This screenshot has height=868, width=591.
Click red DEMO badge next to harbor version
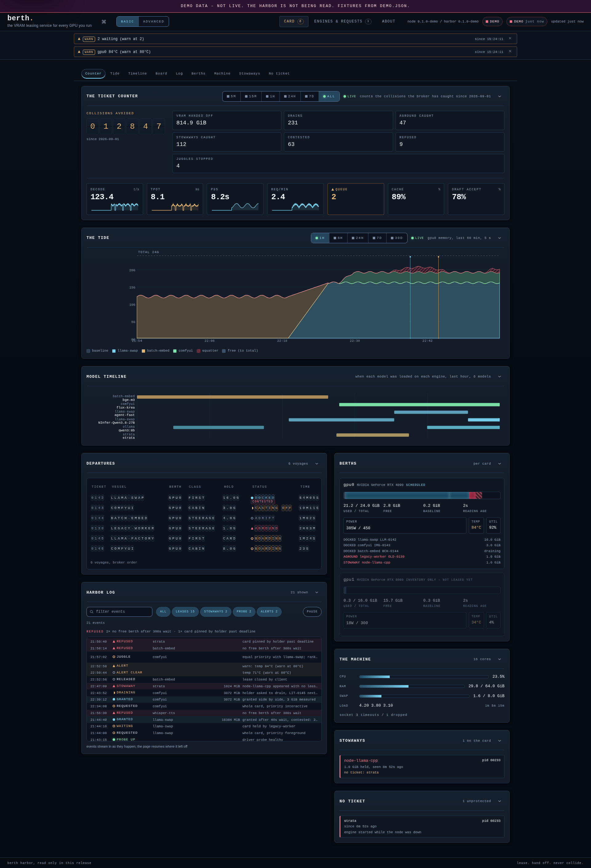[492, 22]
